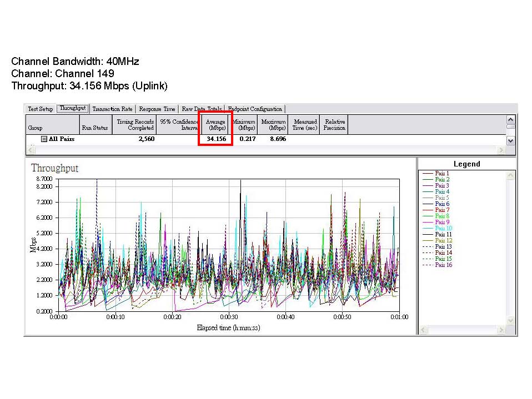Click the 2,560 timing records value
Viewport: 532px width, 399px height.
(147, 139)
